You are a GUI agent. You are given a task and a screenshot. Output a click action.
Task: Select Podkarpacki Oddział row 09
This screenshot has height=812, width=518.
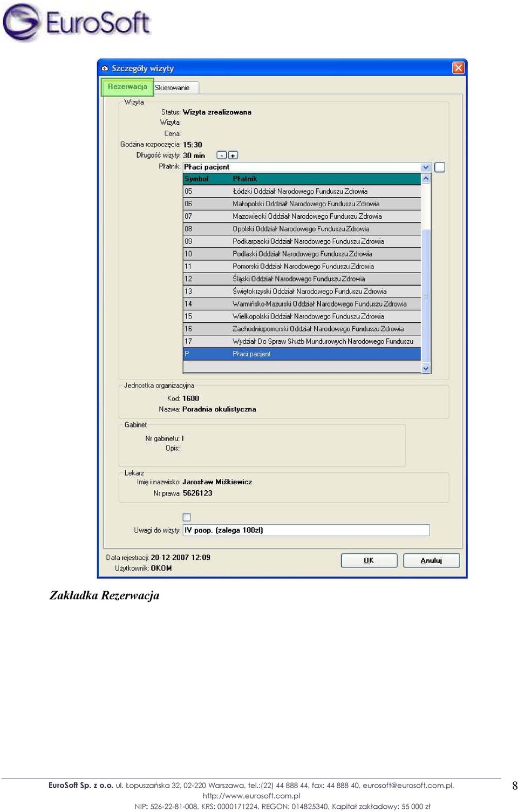point(302,241)
